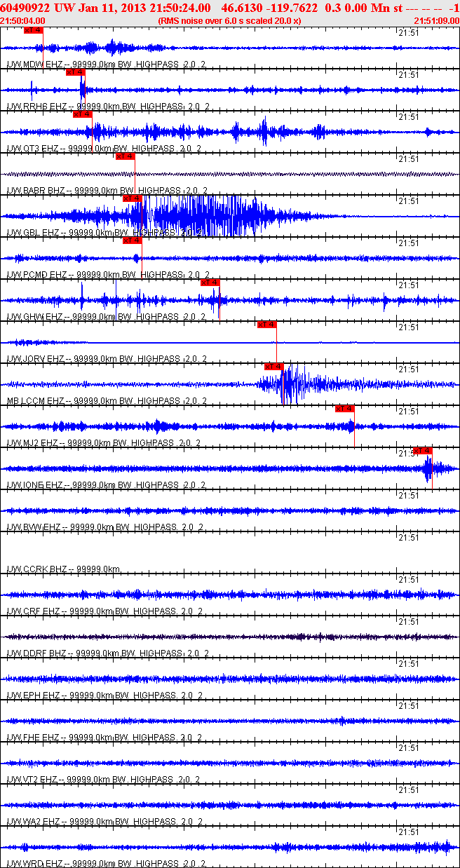Click the 'UW.JORV EHZ' station label
Image resolution: width=460 pixels, height=868 pixels.
coord(35,359)
